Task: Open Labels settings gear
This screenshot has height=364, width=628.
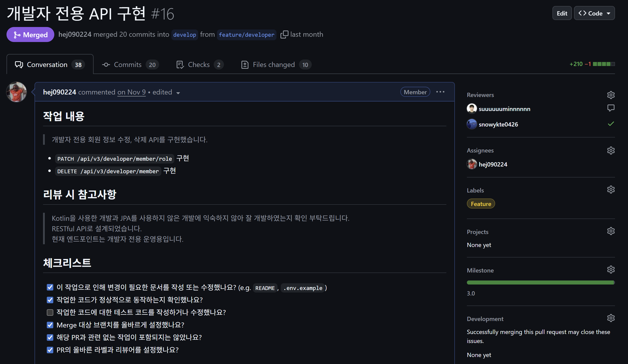Action: click(611, 190)
